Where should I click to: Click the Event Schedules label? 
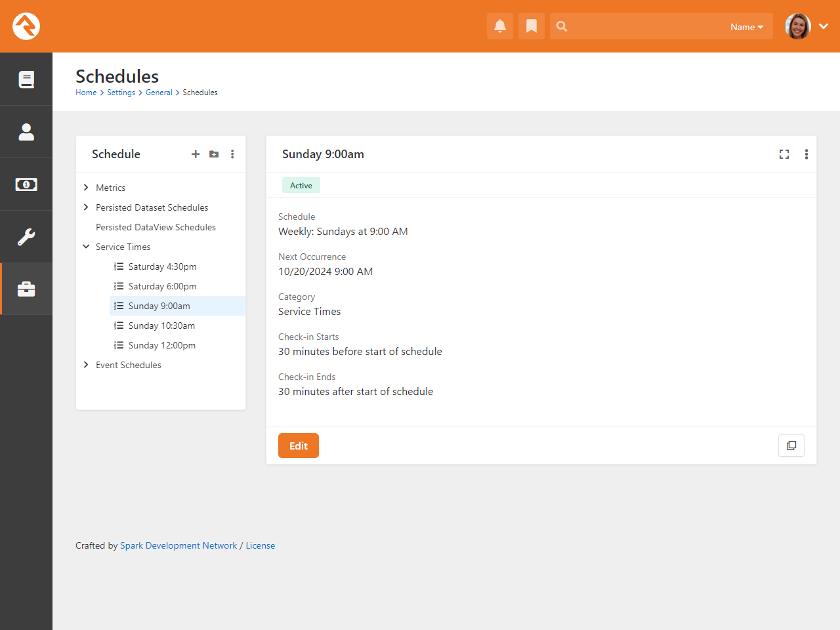128,365
